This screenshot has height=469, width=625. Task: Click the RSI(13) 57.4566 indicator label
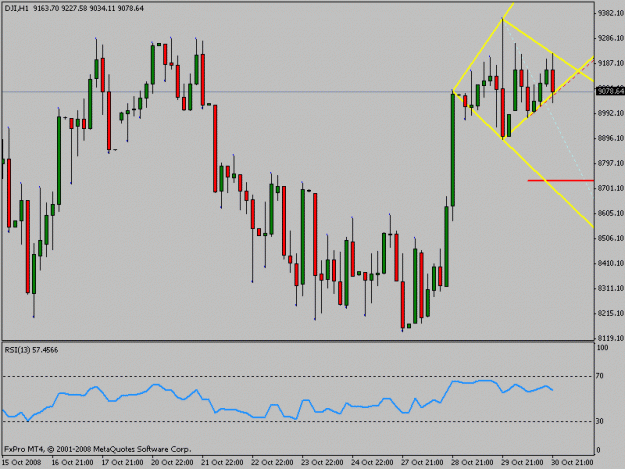[x=31, y=350]
